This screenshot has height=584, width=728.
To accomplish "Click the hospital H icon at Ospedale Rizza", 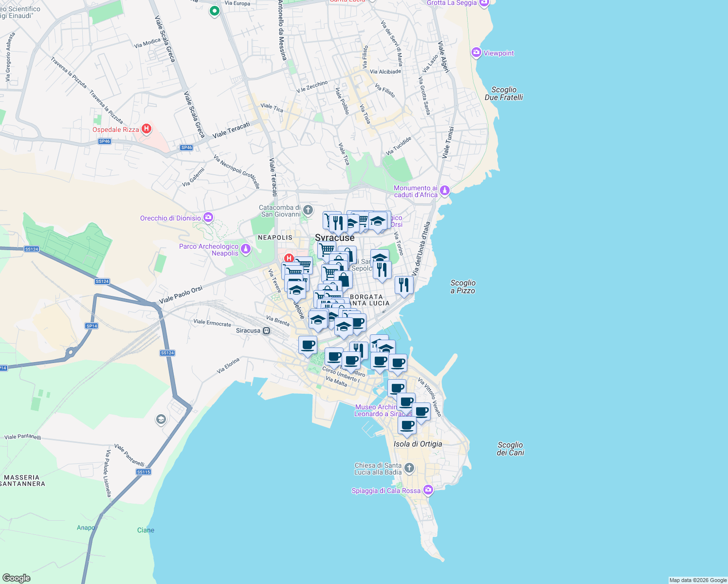I will tap(146, 128).
